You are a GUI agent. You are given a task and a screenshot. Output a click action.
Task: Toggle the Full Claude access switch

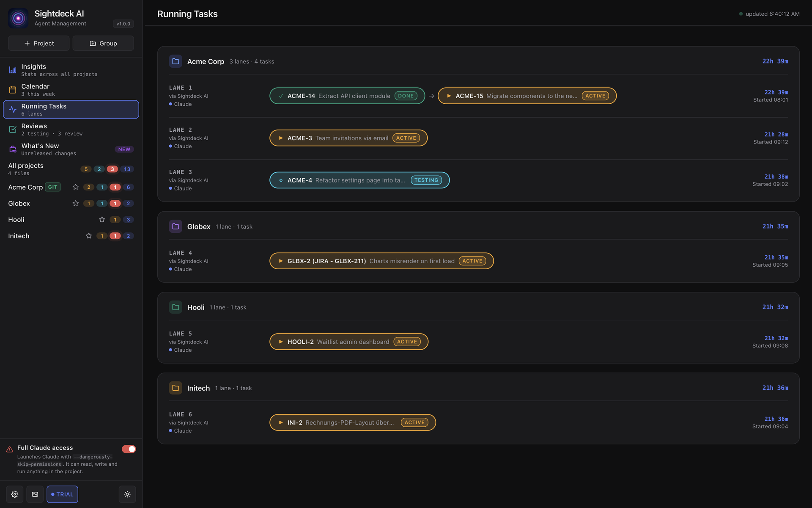tap(129, 449)
